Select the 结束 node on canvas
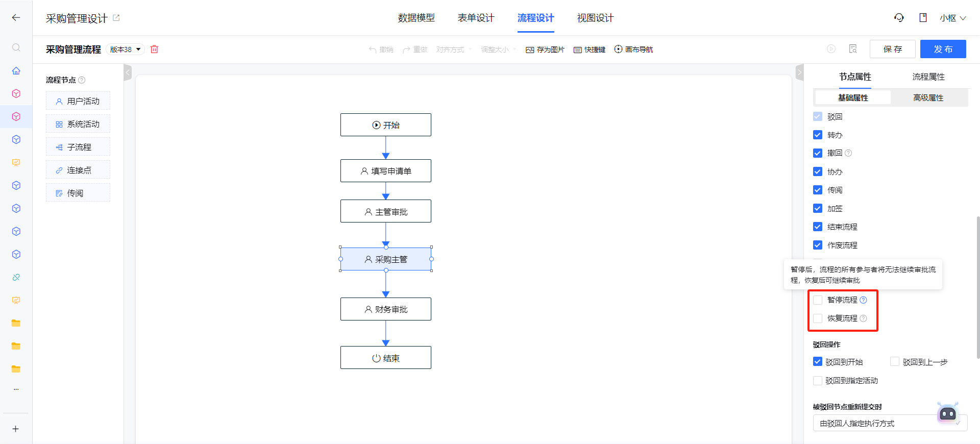The image size is (980, 444). coord(386,358)
